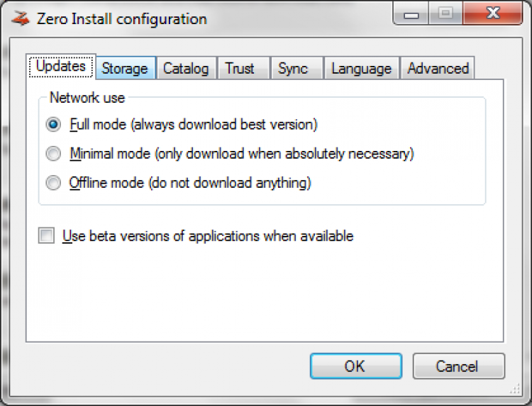
Task: Select the Trust tab
Action: point(240,68)
